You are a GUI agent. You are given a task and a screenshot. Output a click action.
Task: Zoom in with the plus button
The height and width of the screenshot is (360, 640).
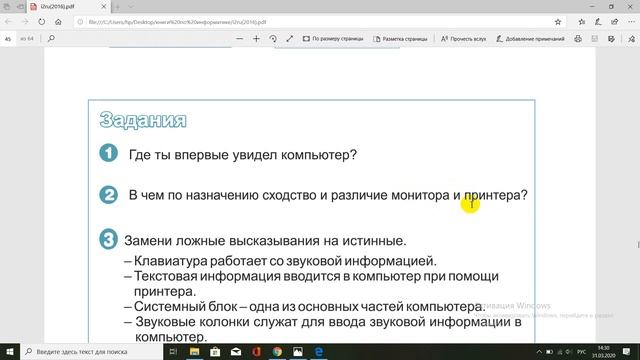click(x=256, y=39)
